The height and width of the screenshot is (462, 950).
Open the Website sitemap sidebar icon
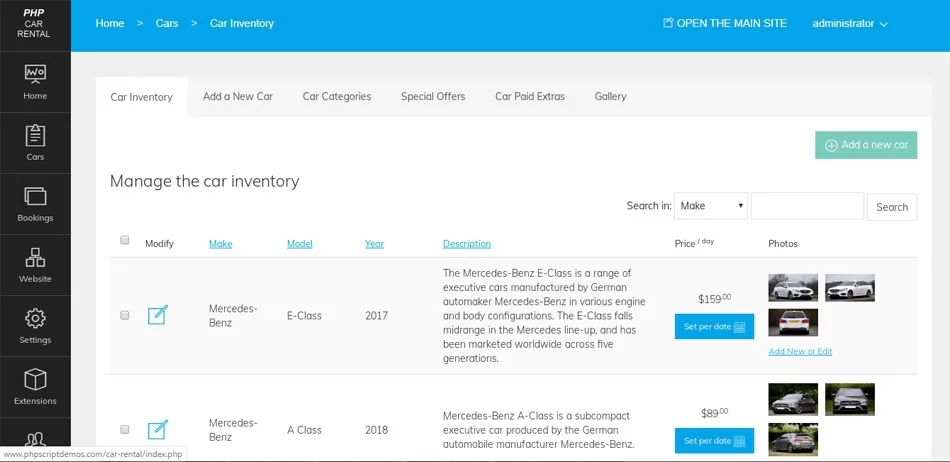click(x=35, y=265)
